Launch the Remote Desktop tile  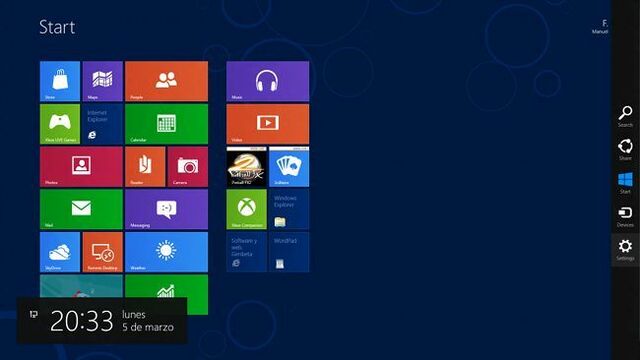tap(102, 252)
